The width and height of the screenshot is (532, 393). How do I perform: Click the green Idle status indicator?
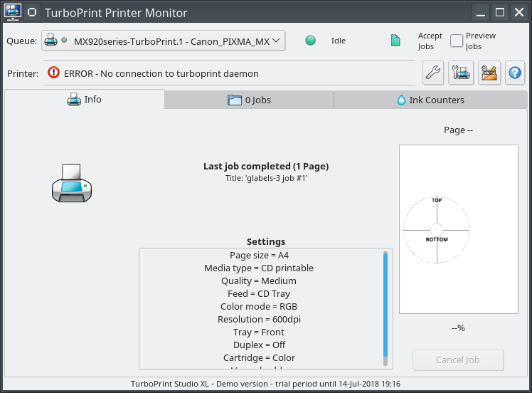[310, 41]
